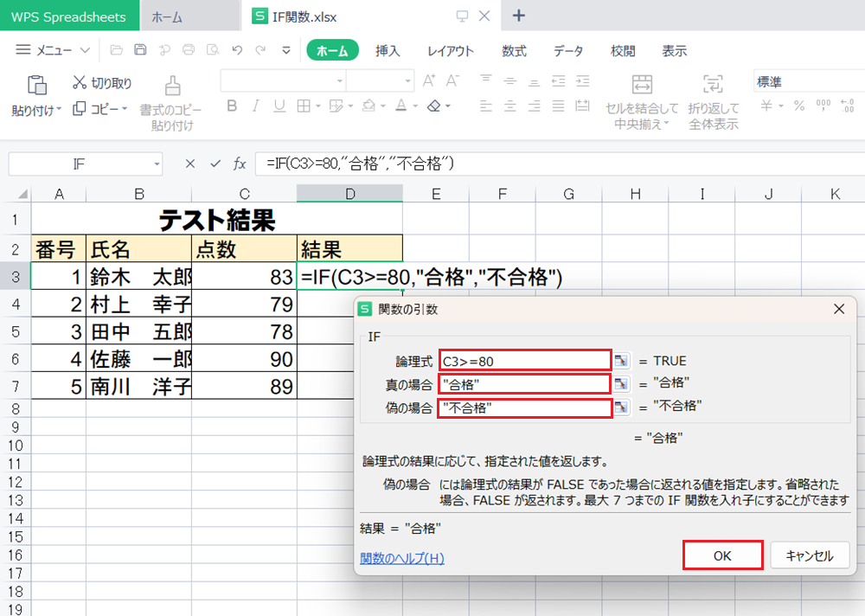Click the wrap text icon
The width and height of the screenshot is (865, 616).
coord(713,85)
